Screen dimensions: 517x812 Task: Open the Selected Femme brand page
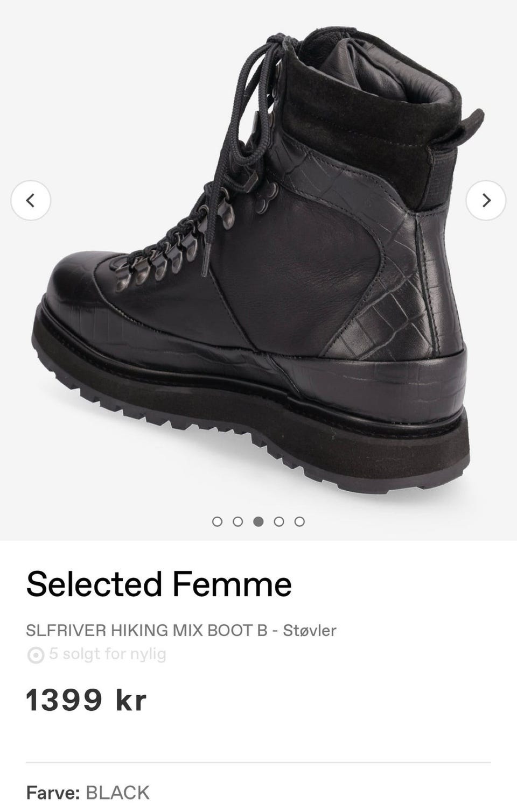(x=159, y=584)
